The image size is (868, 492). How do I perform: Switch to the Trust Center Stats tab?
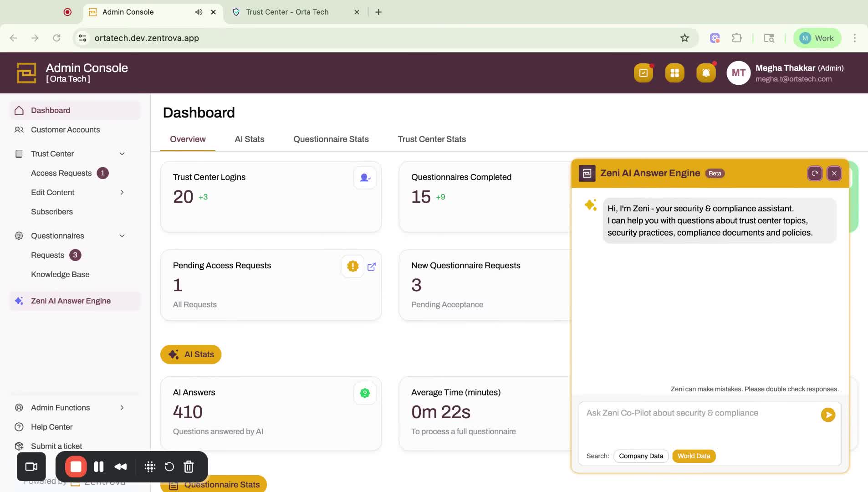tap(432, 139)
